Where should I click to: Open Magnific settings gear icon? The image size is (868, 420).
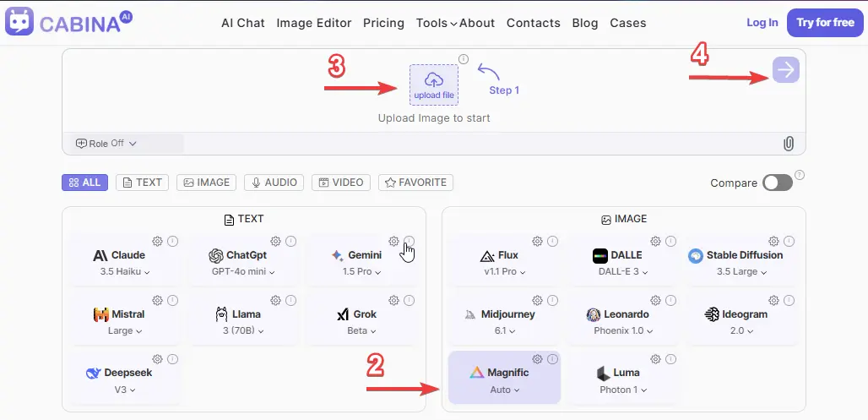(537, 359)
